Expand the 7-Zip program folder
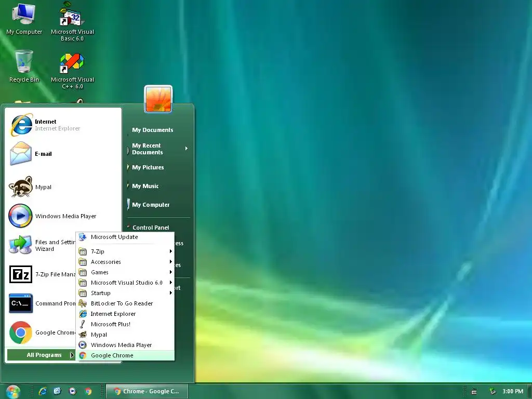 pos(125,251)
